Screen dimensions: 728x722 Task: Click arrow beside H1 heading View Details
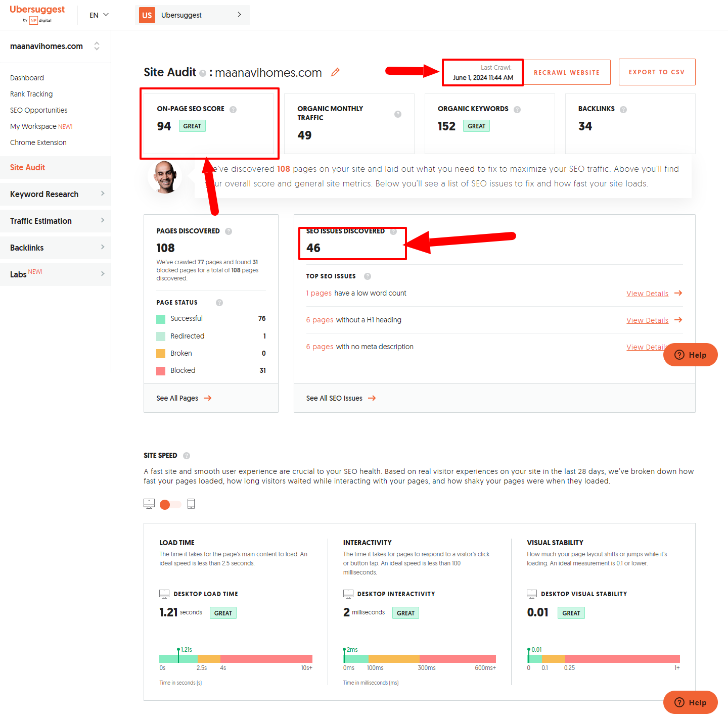[678, 320]
